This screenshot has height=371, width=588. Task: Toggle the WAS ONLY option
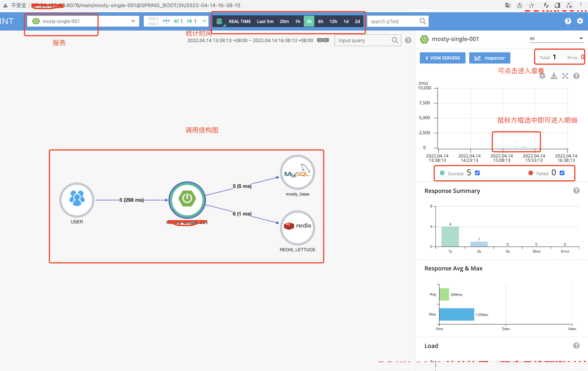(x=153, y=21)
